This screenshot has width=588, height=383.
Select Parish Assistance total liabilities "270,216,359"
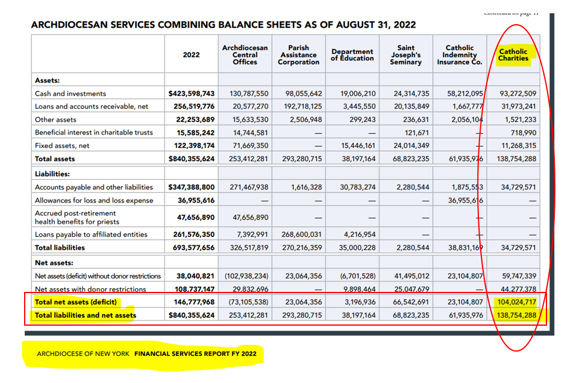click(302, 247)
